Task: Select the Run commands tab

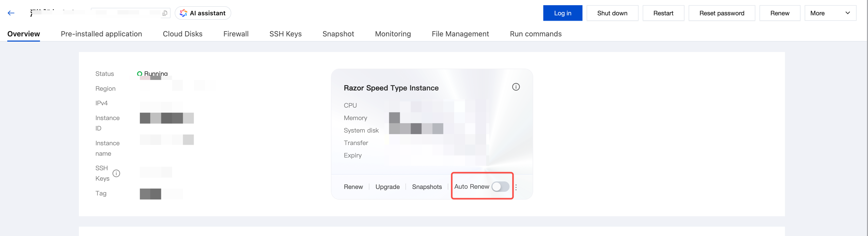Action: pyautogui.click(x=536, y=34)
